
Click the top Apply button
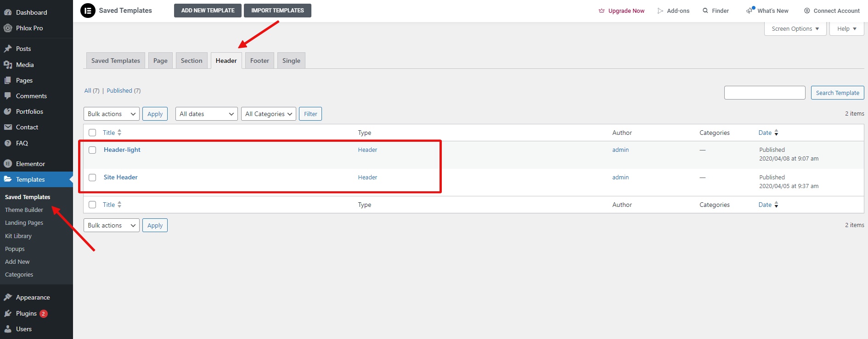pos(155,114)
